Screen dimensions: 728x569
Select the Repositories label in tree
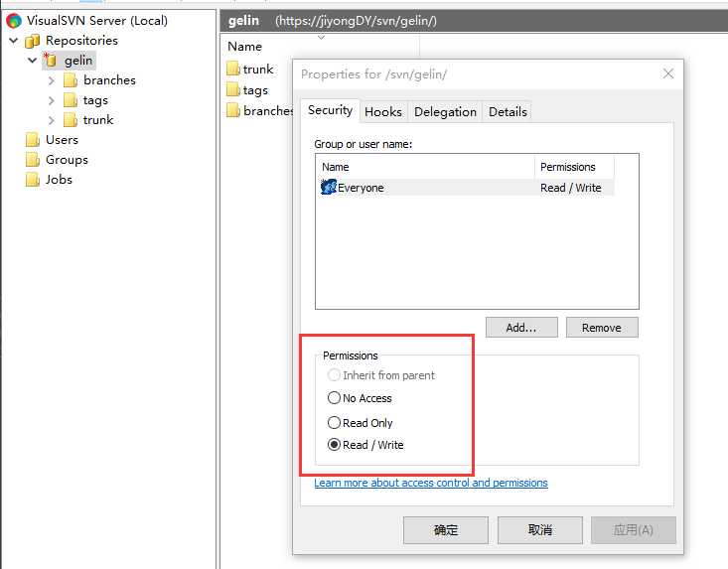(81, 41)
